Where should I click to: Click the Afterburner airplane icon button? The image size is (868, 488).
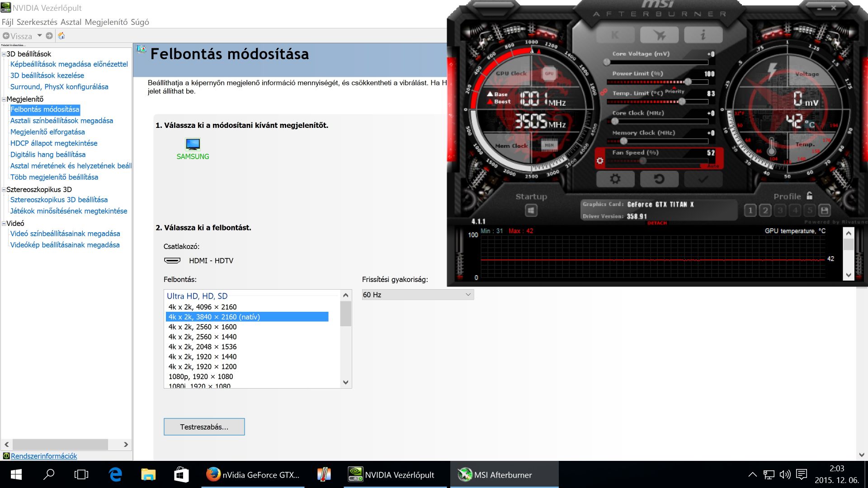659,35
